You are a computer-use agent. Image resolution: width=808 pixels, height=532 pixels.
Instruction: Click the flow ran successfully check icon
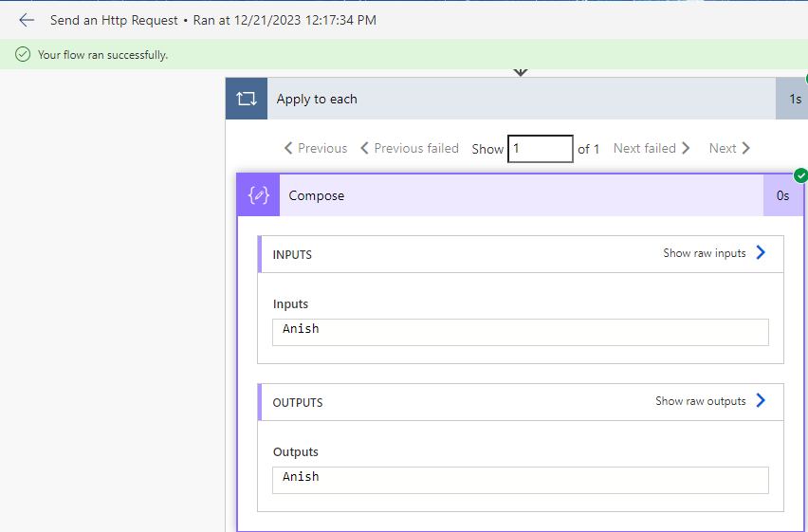(23, 54)
